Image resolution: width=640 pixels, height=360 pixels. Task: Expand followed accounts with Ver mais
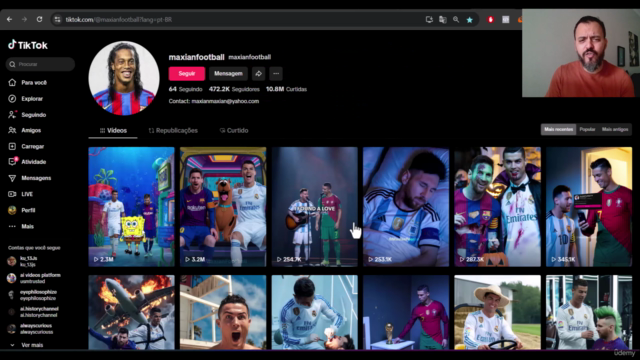point(27,345)
